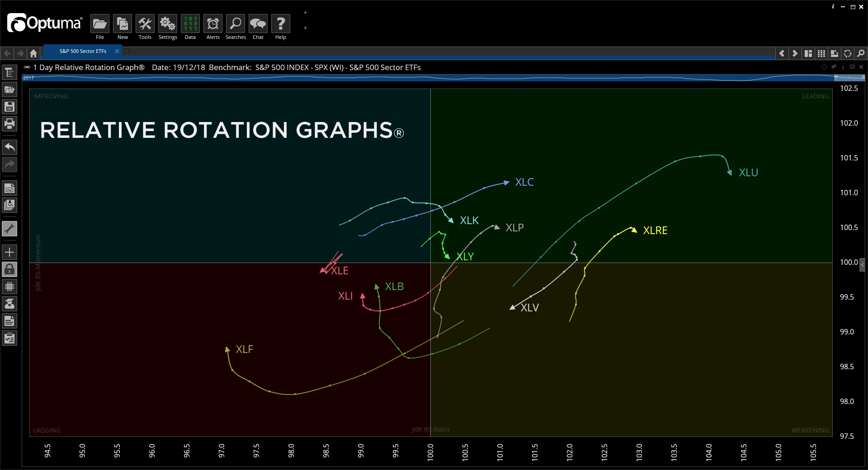Select the XLI sector label
The image size is (868, 470).
coord(345,296)
